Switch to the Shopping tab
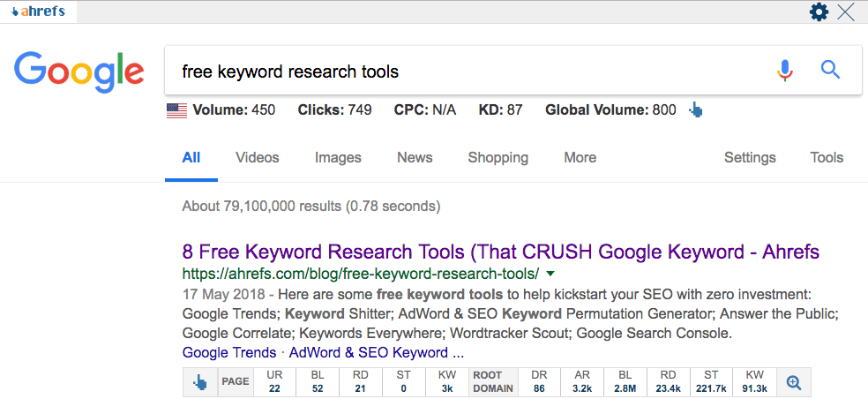Viewport: 868px width, 414px height. point(498,158)
